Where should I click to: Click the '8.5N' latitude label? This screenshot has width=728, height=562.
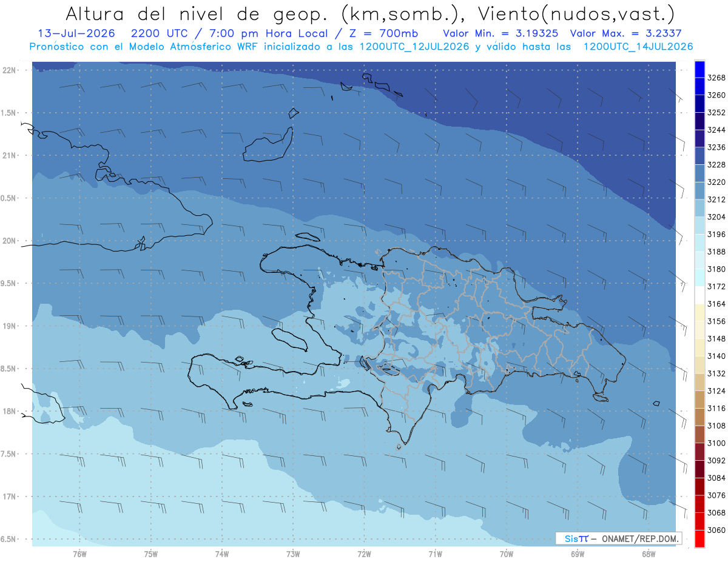pos(9,369)
